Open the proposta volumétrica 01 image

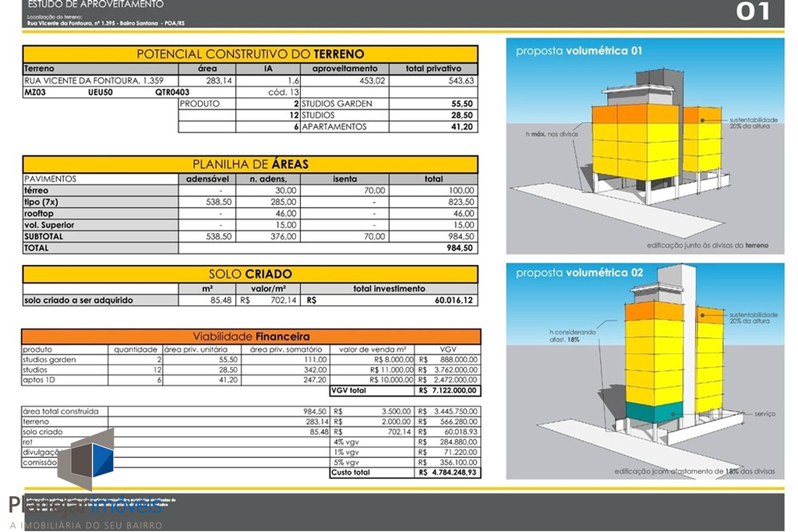pos(644,146)
